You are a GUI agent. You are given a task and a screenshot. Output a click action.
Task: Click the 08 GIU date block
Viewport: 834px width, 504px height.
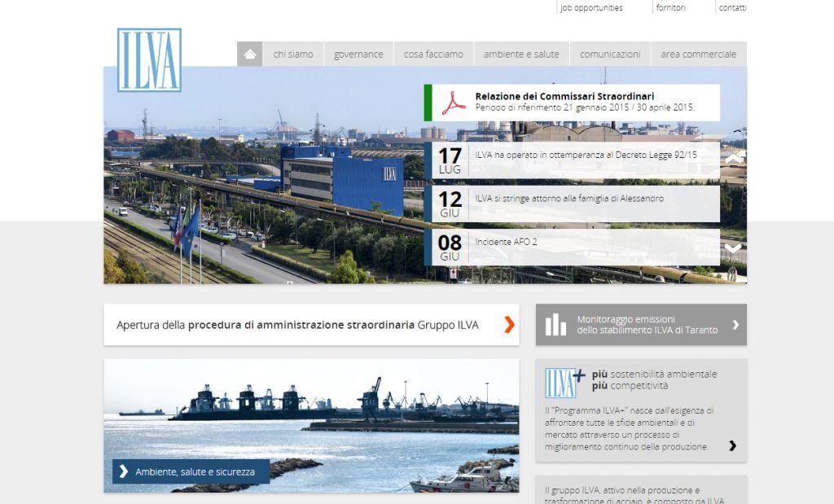[450, 248]
